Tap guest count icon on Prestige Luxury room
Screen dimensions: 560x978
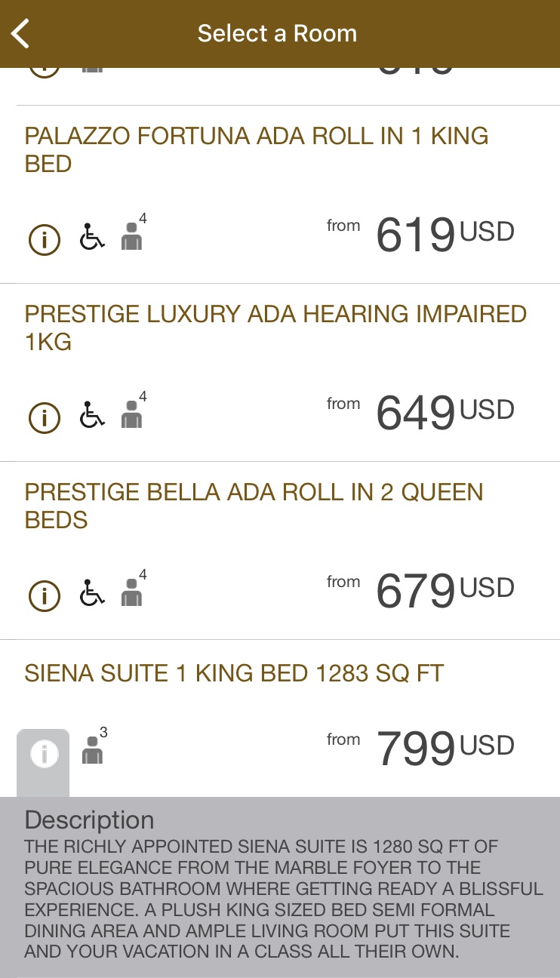pos(132,414)
